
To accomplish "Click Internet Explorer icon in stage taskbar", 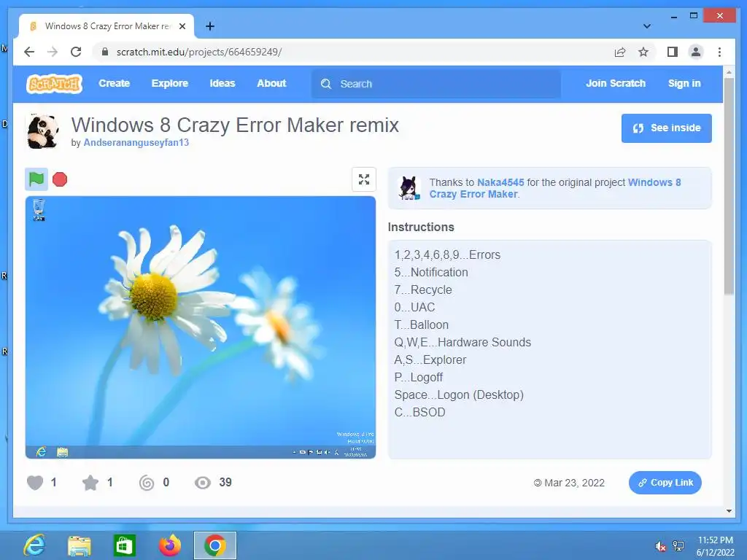I will pyautogui.click(x=42, y=451).
